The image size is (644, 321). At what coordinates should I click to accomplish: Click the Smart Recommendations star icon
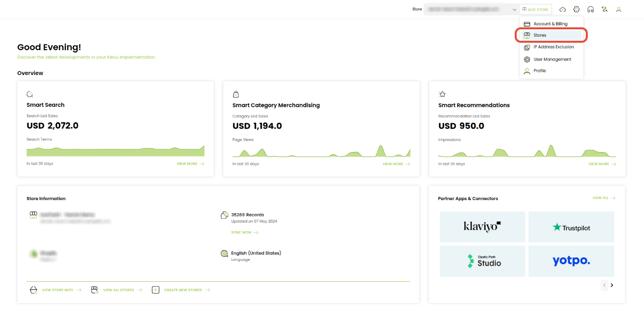coord(442,94)
